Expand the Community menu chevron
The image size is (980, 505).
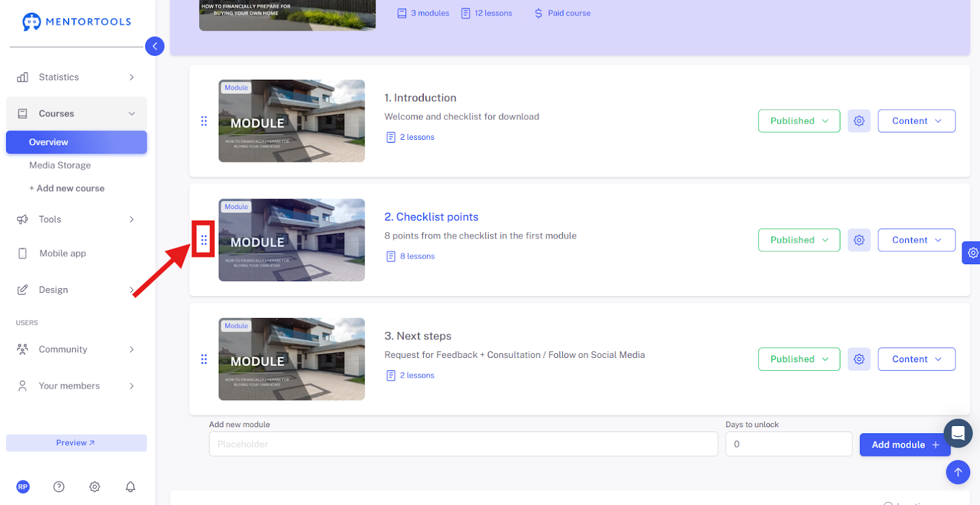(x=132, y=349)
